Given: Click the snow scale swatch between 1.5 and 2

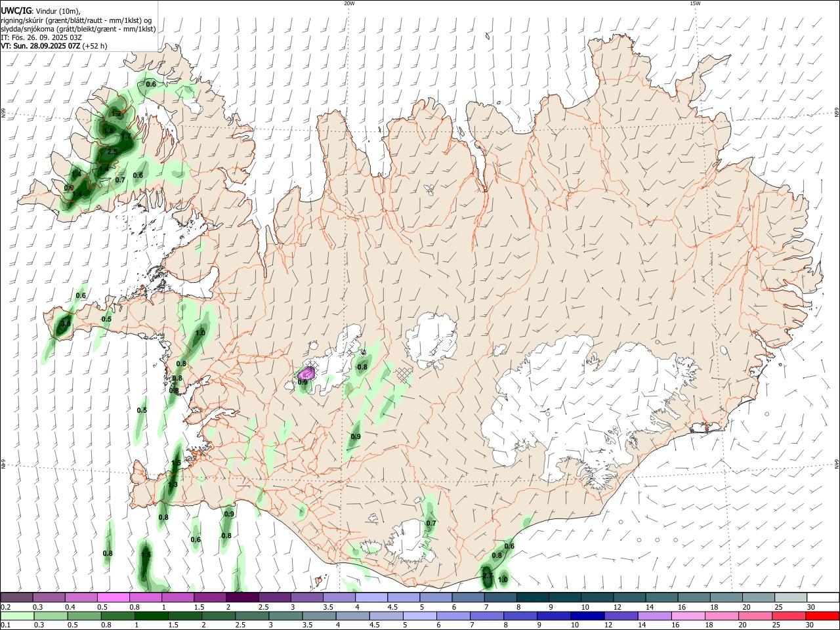Looking at the screenshot, I should click(x=210, y=597).
